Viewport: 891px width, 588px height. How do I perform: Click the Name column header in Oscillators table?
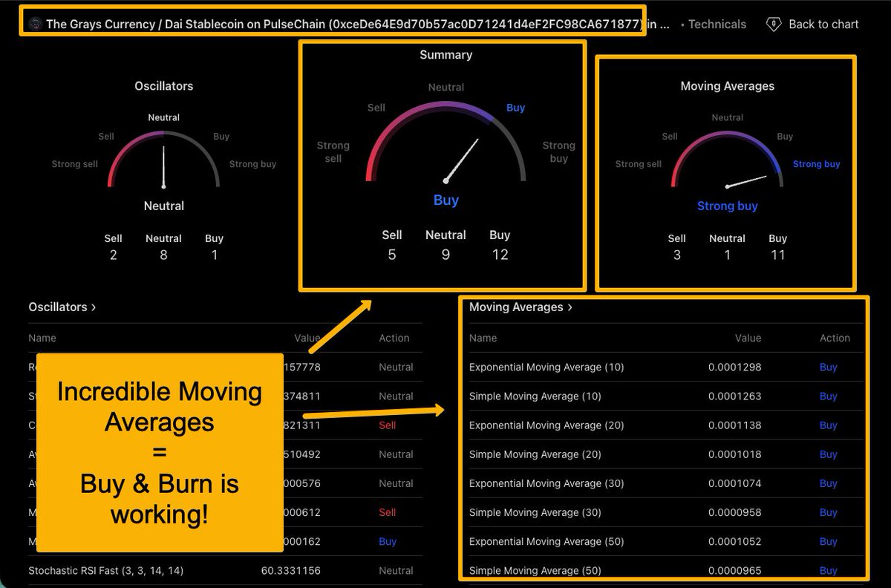click(42, 338)
